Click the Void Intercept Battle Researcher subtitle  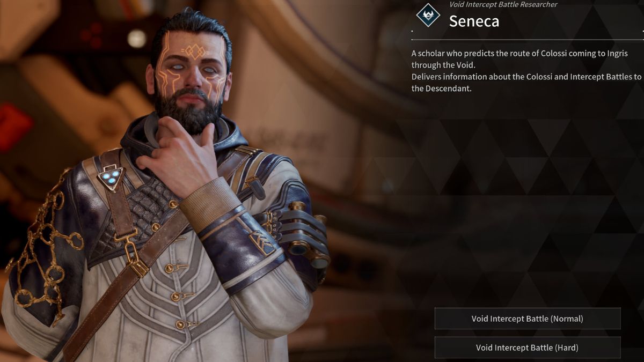click(x=503, y=4)
